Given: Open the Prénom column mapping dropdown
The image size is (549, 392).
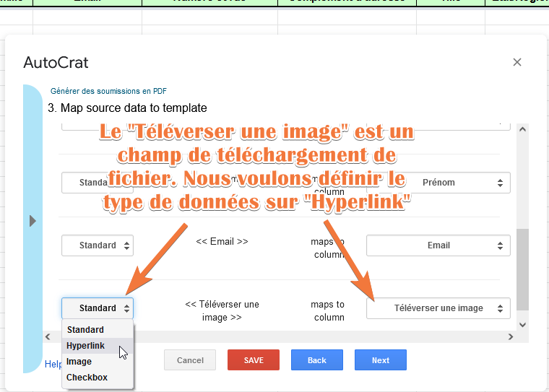Looking at the screenshot, I should click(438, 183).
